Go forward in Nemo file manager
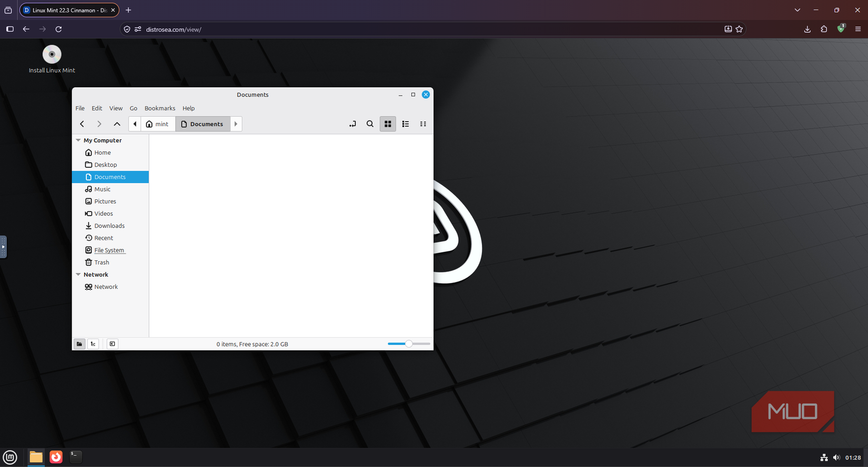Screen dimensions: 868x467 pyautogui.click(x=99, y=124)
